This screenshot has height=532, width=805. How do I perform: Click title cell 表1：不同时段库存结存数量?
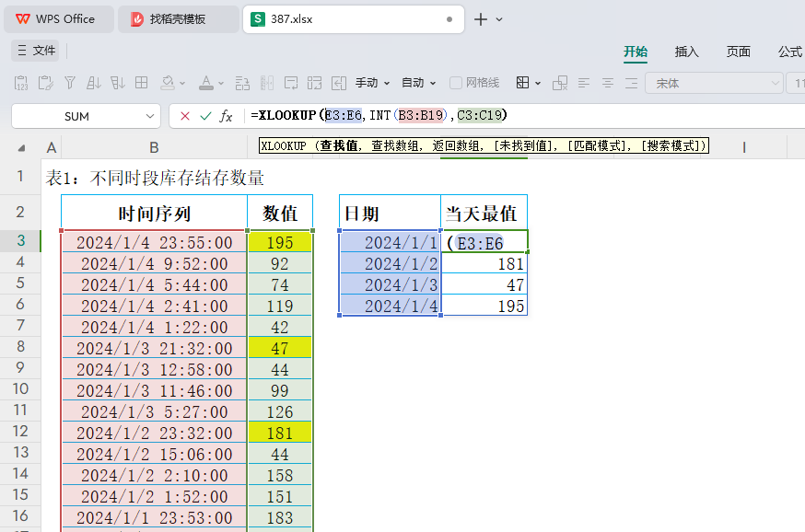(155, 178)
